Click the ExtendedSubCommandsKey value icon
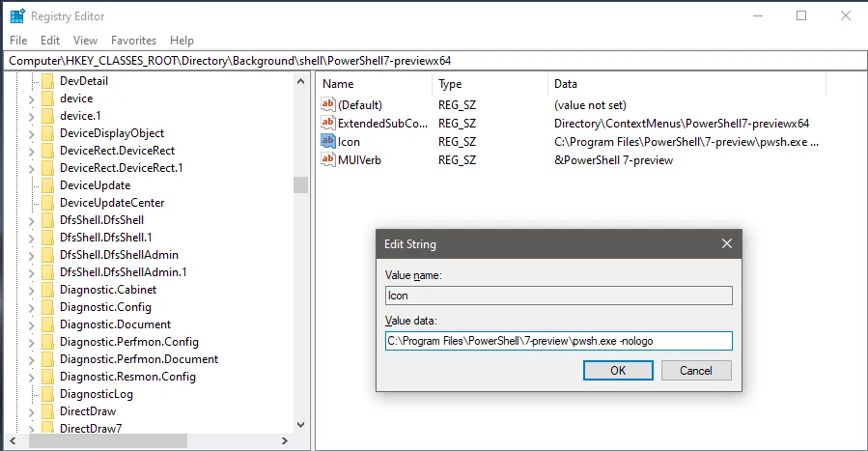 327,124
